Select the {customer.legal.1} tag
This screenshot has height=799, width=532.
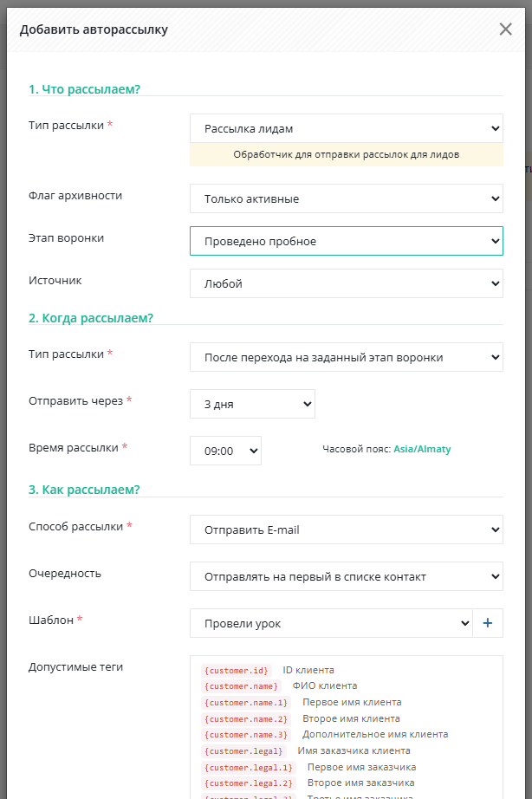pos(250,768)
